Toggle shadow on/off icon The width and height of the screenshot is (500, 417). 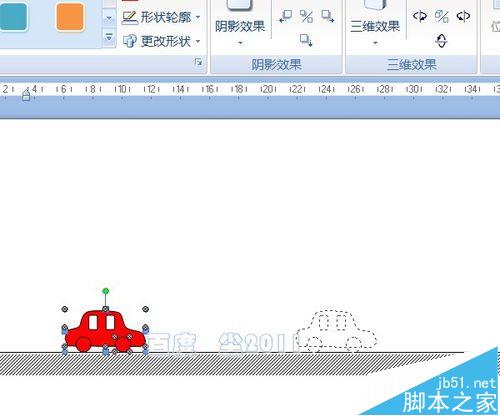pyautogui.click(x=306, y=16)
